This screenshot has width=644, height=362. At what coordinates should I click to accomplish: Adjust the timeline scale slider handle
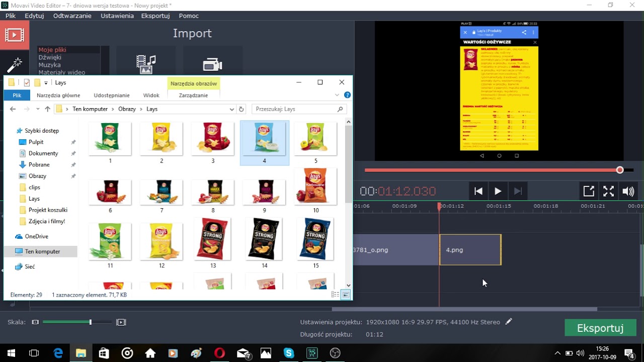tap(91, 322)
